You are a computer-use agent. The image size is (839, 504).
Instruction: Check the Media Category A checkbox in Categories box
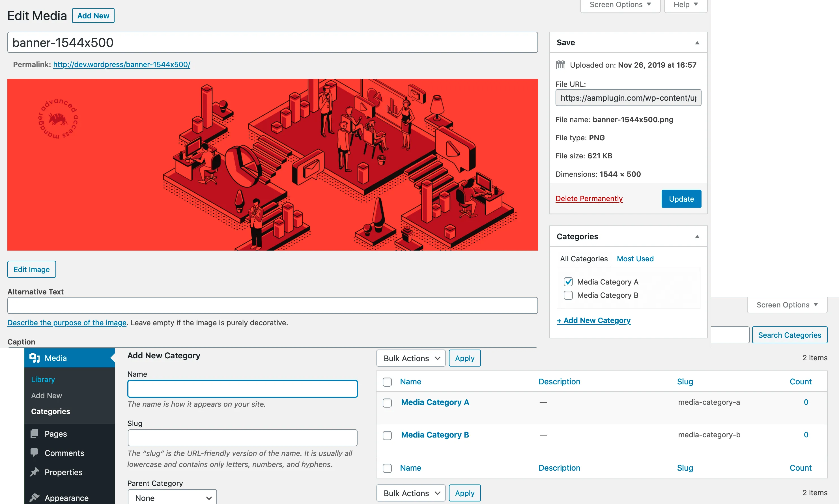tap(568, 282)
